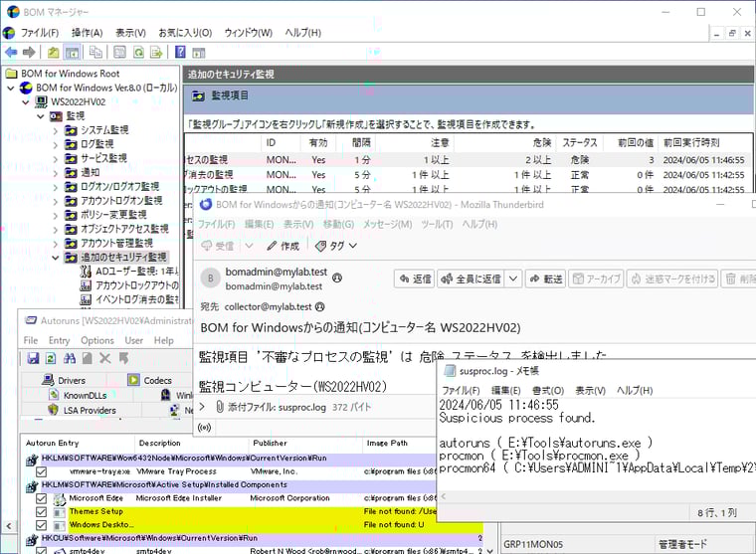This screenshot has width=756, height=554.
Task: Collapse the WS2022HV02 tree node
Action: click(26, 102)
